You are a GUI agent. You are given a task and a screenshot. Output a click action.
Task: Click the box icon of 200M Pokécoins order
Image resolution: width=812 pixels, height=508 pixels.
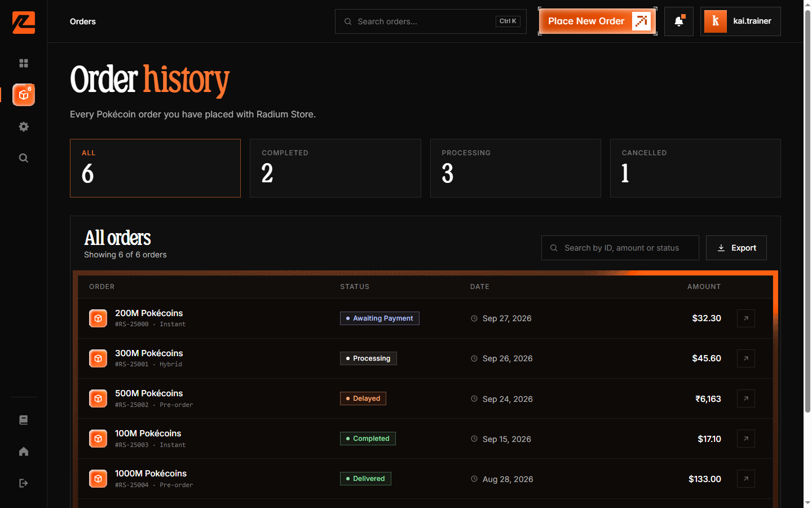(98, 318)
